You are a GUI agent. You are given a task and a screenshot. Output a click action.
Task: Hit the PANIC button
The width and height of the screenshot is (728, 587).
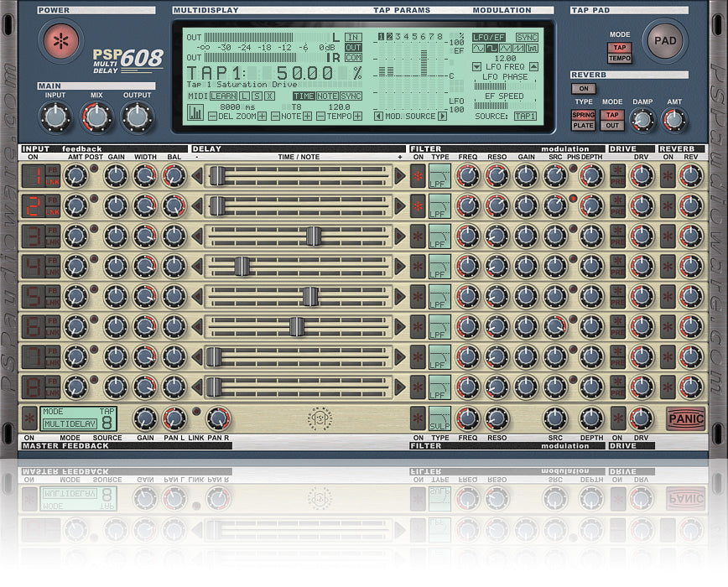(x=686, y=418)
